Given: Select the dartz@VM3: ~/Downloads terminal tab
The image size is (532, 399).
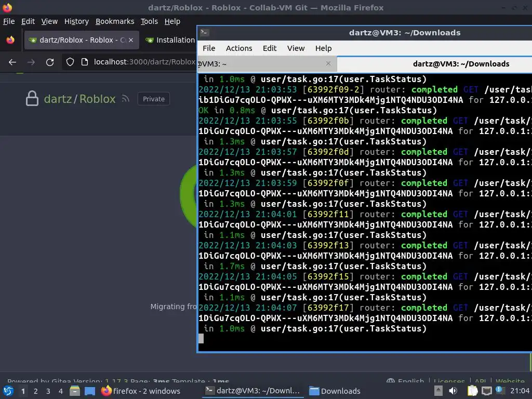Looking at the screenshot, I should pyautogui.click(x=435, y=64).
